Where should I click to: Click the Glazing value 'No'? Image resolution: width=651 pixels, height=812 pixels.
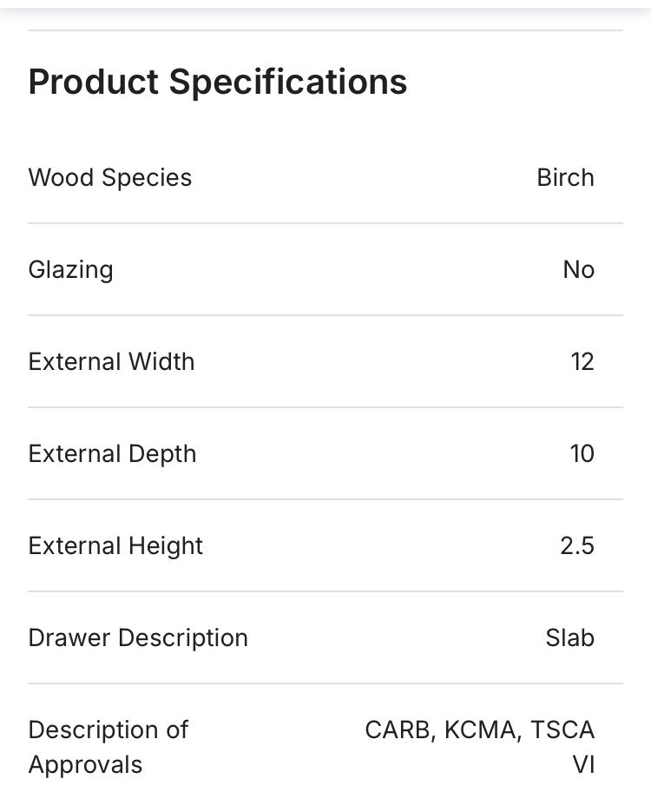pos(578,270)
